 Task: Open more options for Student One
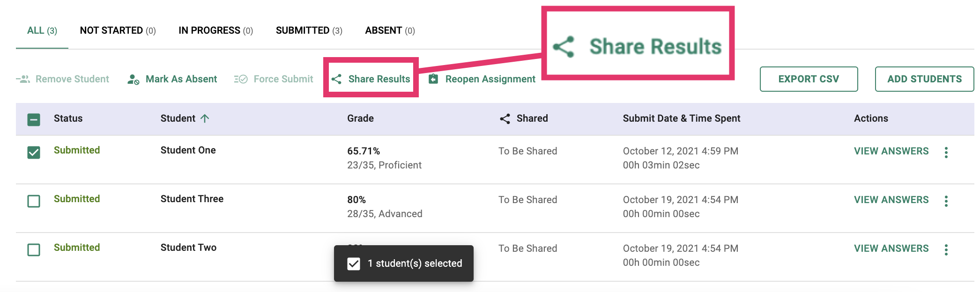pos(946,153)
